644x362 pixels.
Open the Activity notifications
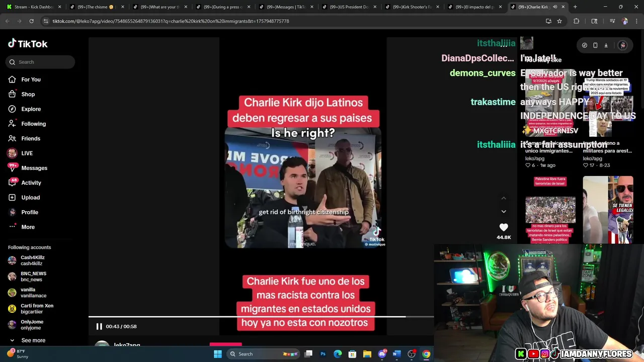point(31,183)
